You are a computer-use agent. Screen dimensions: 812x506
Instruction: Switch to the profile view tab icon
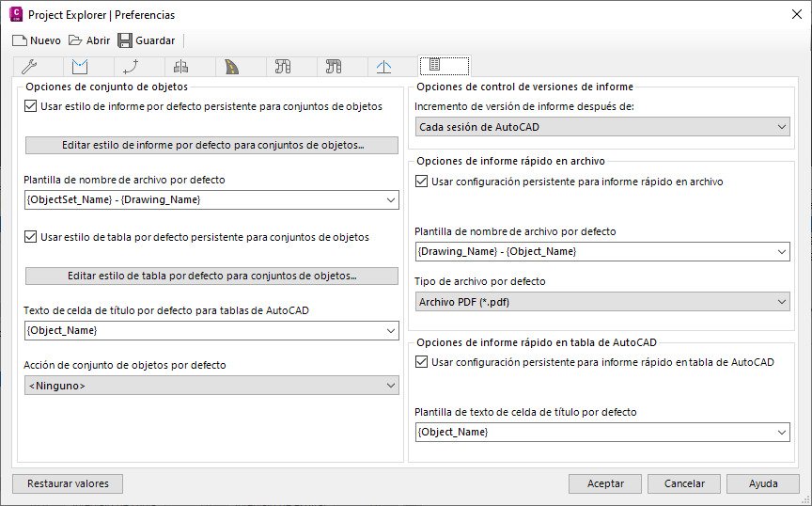click(79, 67)
